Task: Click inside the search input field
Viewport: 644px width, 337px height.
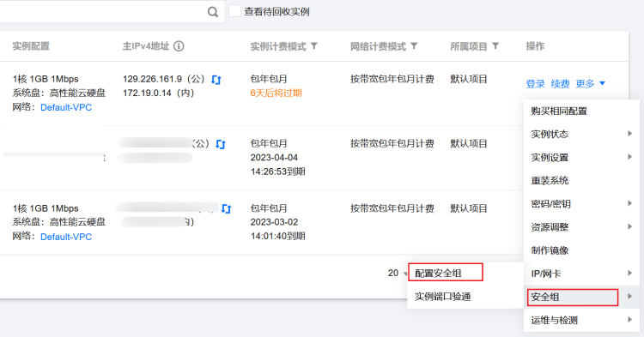Action: click(103, 11)
